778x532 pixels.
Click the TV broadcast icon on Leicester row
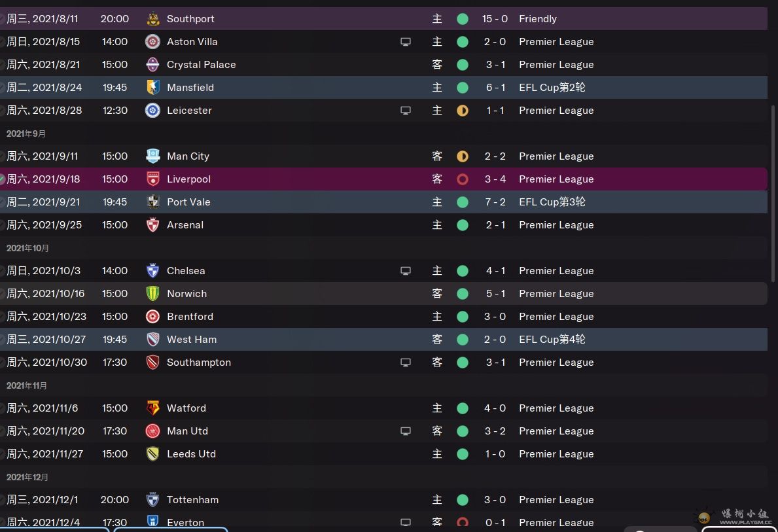coord(406,111)
